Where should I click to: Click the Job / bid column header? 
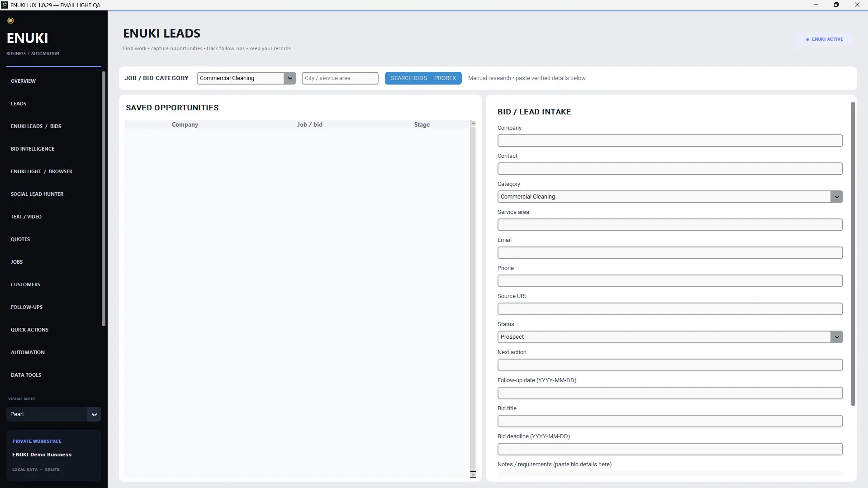coord(310,125)
